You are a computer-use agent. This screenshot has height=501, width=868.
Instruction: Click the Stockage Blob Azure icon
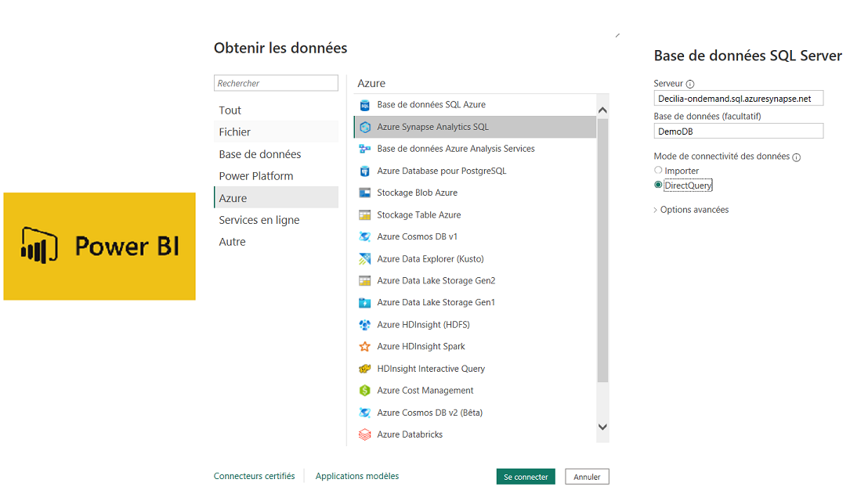[x=365, y=193]
